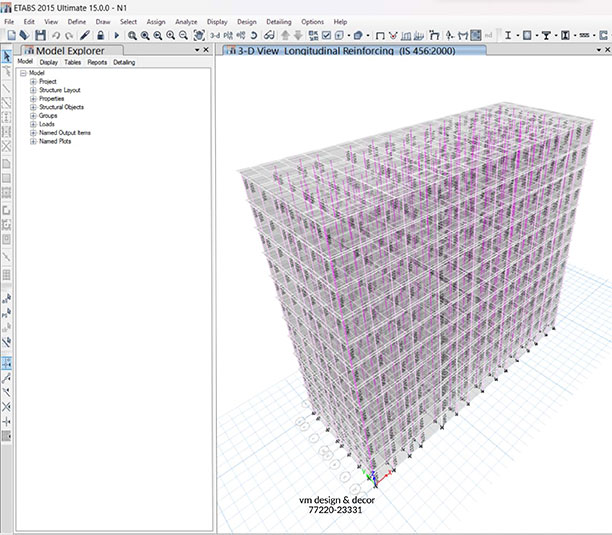Collapse the Model root tree node
This screenshot has height=535, width=612.
coord(23,73)
